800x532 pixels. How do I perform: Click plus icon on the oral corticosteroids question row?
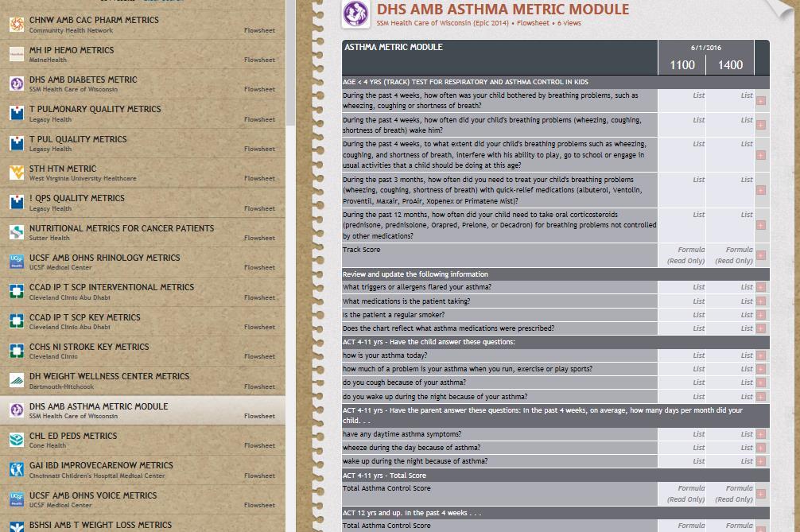pyautogui.click(x=761, y=225)
